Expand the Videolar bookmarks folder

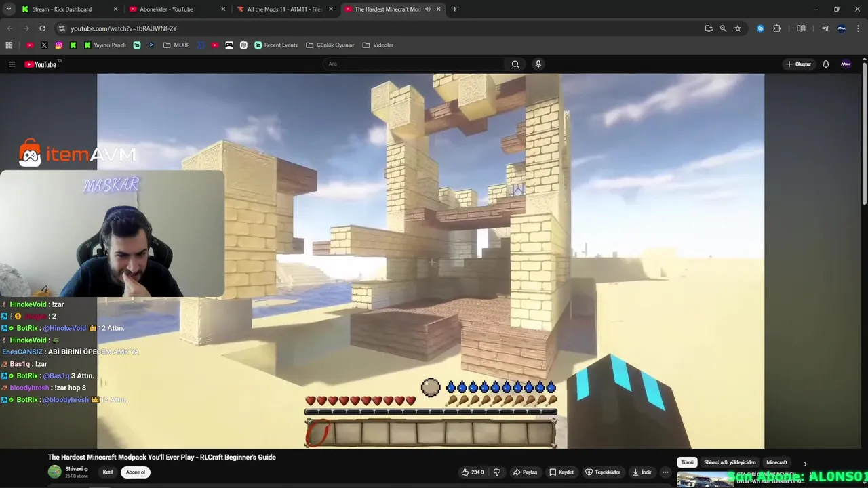(378, 45)
